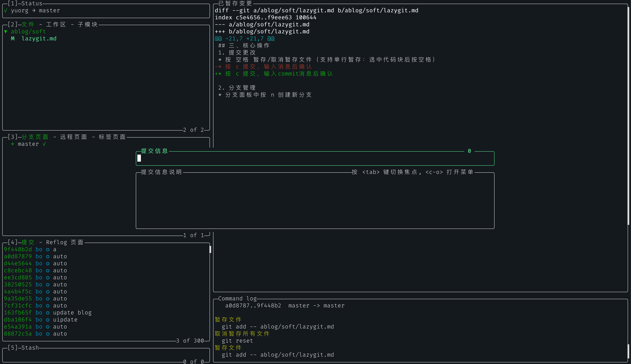Click the removed line '输入消息后确认'

(263, 67)
